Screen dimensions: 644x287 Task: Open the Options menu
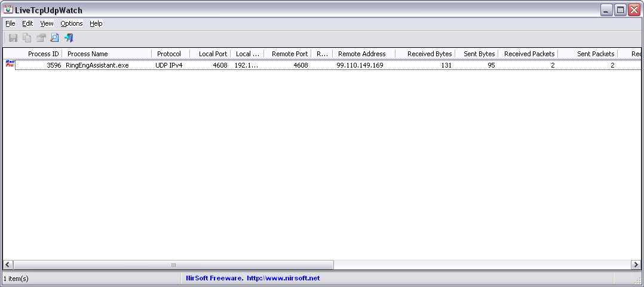71,23
